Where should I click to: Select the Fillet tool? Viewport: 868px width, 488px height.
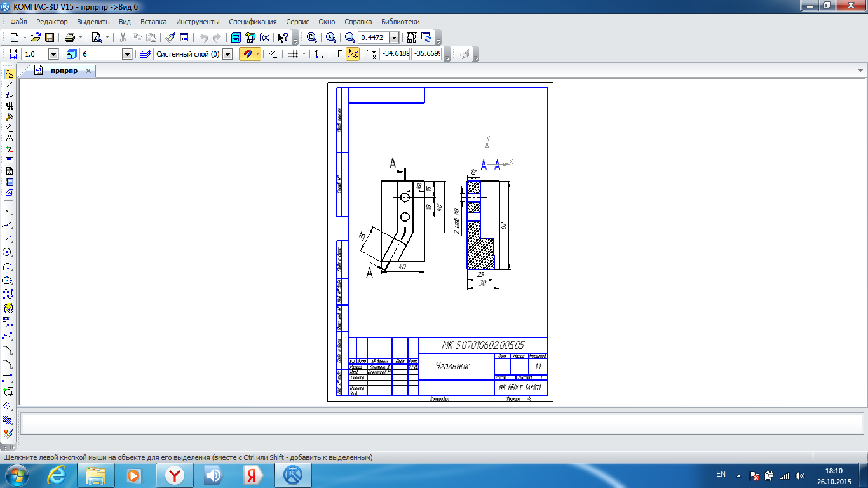coord(8,364)
